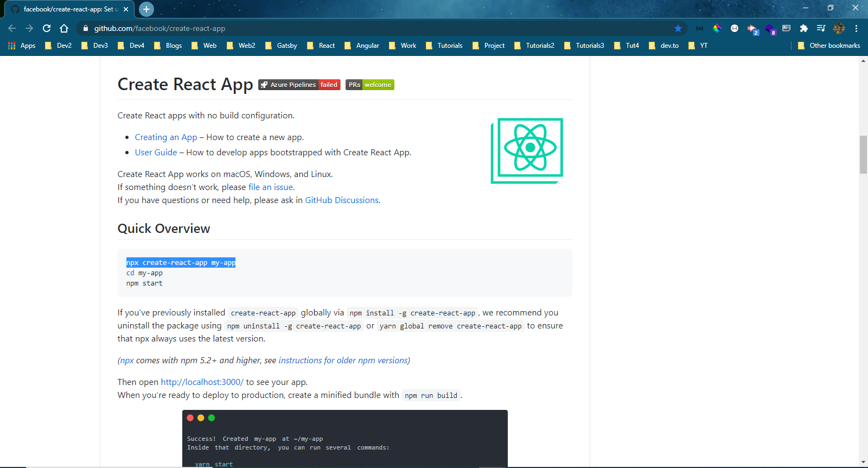Image resolution: width=868 pixels, height=468 pixels.
Task: Open the Dev2 bookmark folder
Action: 58,46
